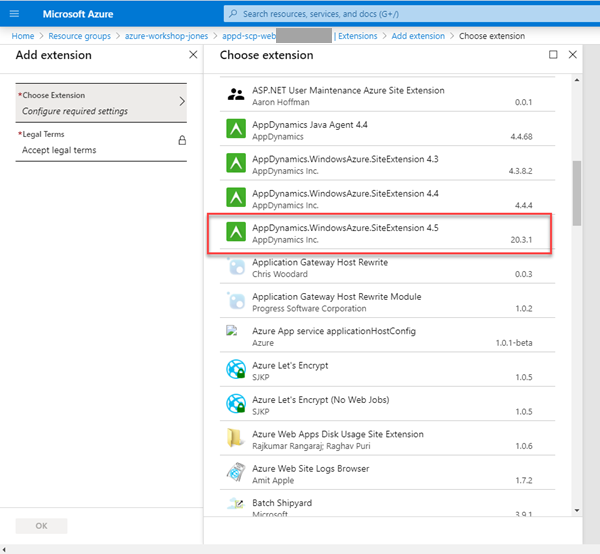Screen dimensions: 600x554
Task: Open Resource groups breadcrumb link
Action: click(x=79, y=36)
